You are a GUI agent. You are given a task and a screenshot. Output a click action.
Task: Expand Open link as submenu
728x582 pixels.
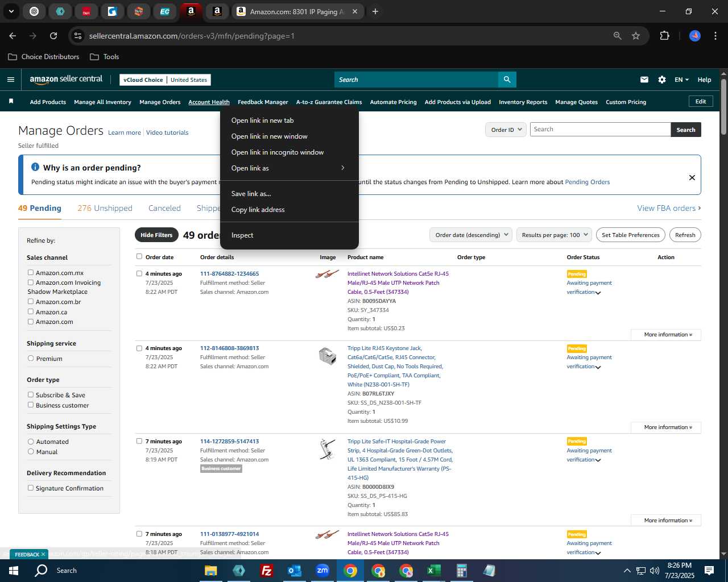coord(289,168)
